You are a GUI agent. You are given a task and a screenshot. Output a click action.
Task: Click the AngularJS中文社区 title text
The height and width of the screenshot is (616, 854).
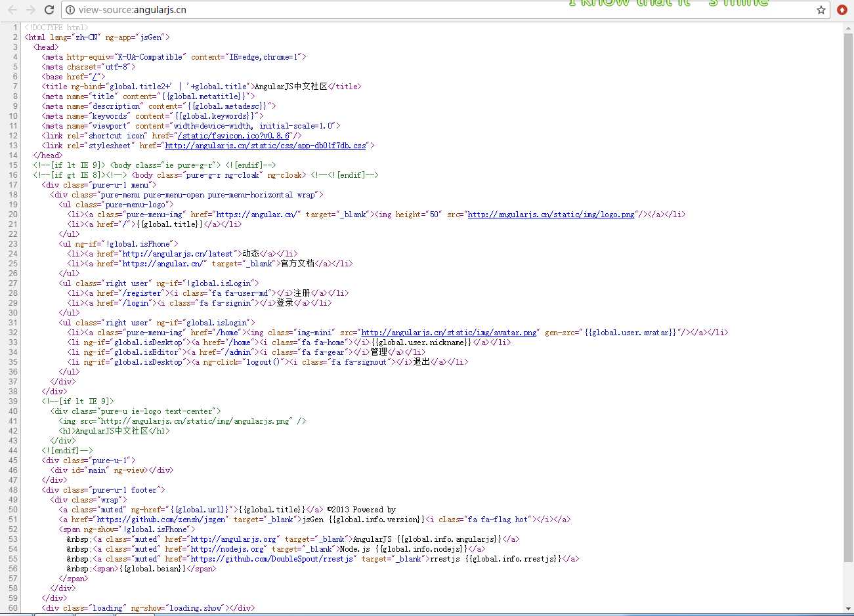(291, 87)
